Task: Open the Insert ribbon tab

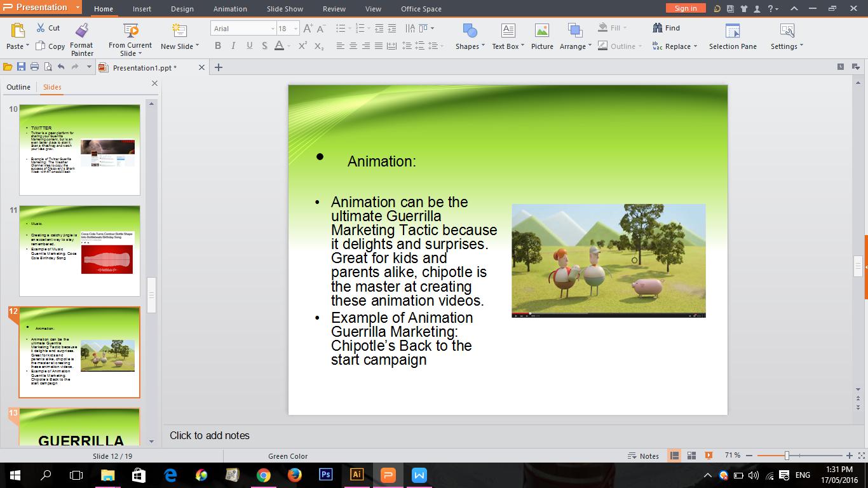Action: [142, 9]
